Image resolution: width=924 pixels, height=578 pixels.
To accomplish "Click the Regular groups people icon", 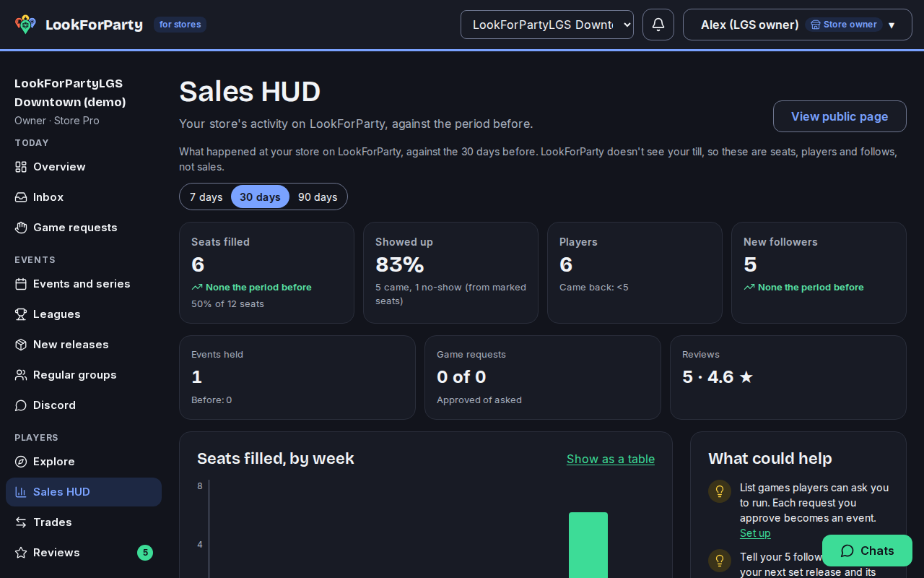I will click(21, 375).
